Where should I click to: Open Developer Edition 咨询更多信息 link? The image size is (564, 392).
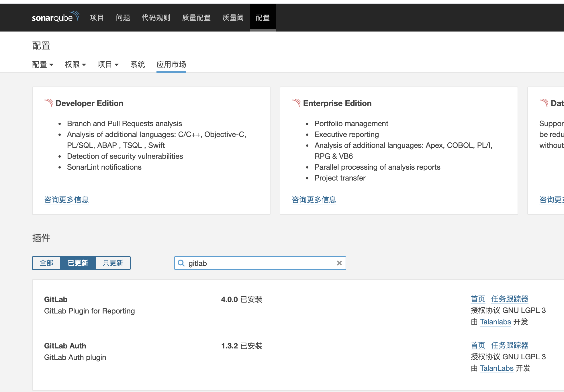[x=66, y=200]
